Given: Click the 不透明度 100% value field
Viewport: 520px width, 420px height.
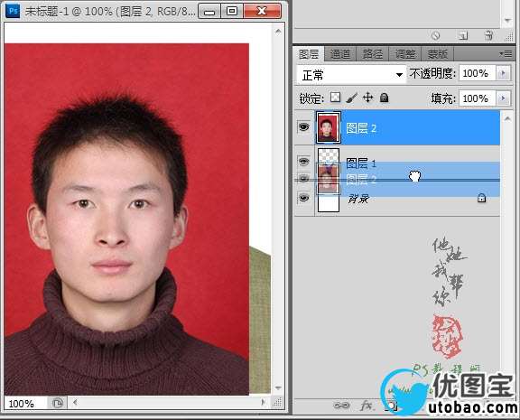Looking at the screenshot, I should (x=478, y=73).
